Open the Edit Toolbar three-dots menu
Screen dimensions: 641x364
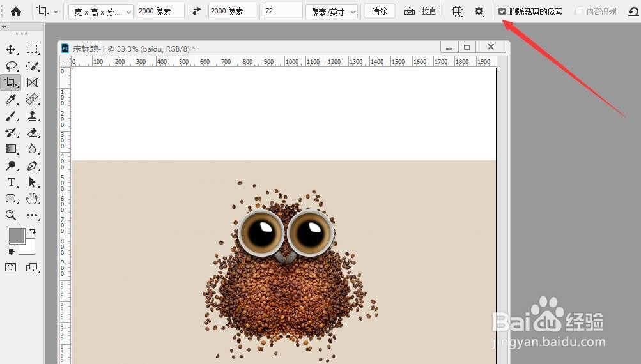32,215
